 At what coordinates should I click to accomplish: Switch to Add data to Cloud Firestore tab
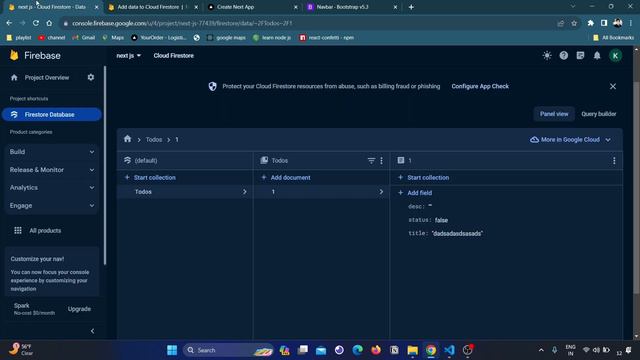[153, 7]
